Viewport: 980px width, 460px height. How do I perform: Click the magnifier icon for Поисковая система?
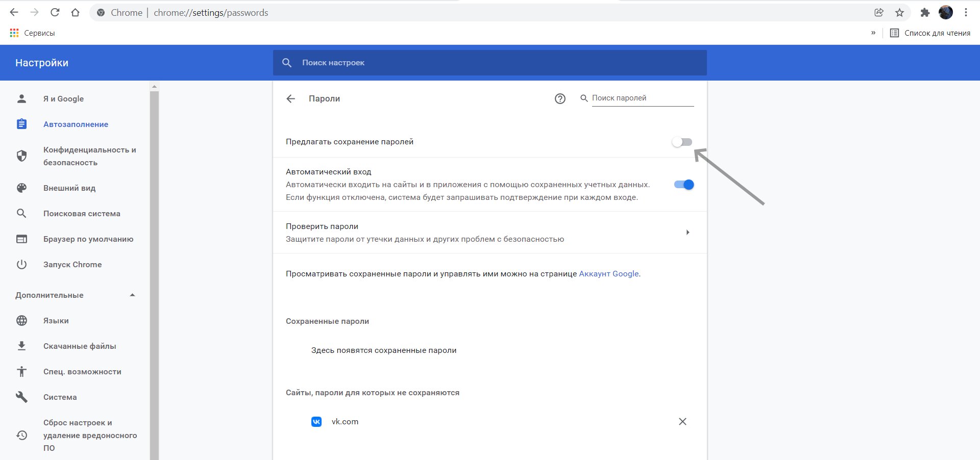(21, 213)
